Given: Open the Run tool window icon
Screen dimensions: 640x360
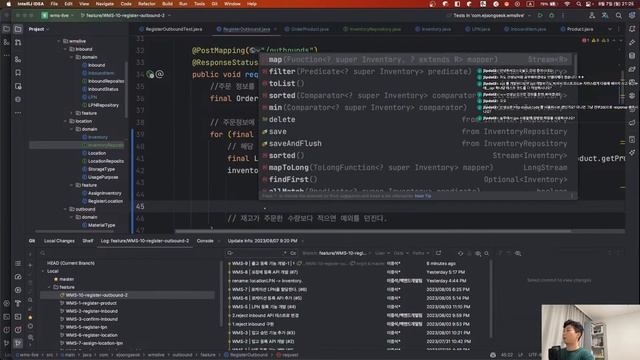Looking at the screenshot, I should tap(18, 290).
